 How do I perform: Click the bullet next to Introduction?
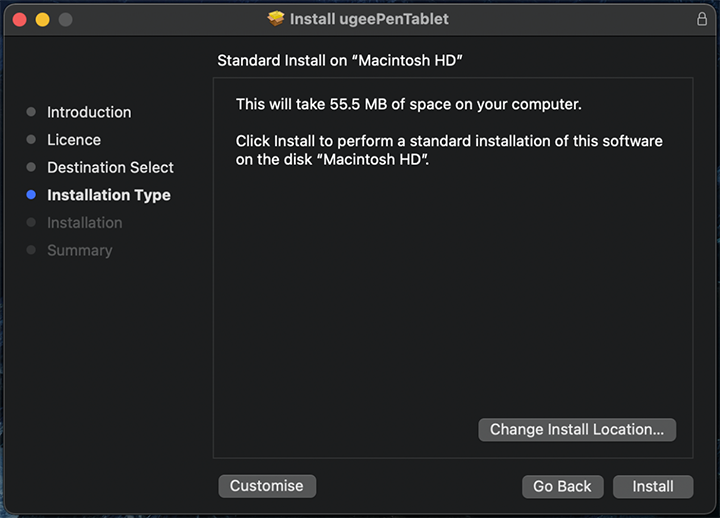[31, 112]
